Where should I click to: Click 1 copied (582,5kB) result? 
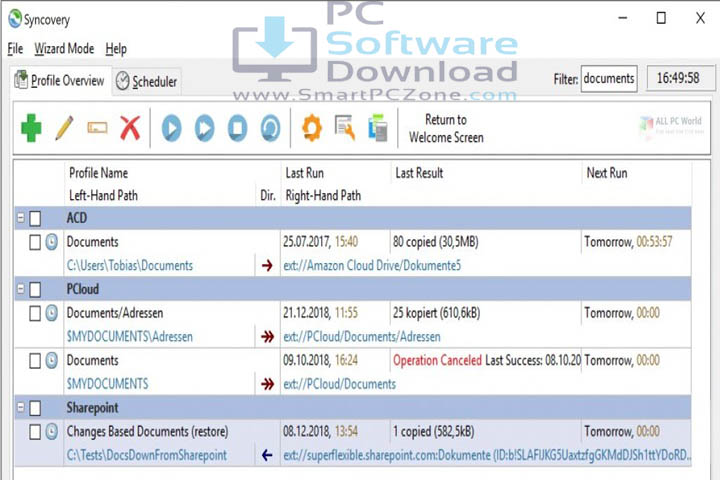click(x=433, y=432)
